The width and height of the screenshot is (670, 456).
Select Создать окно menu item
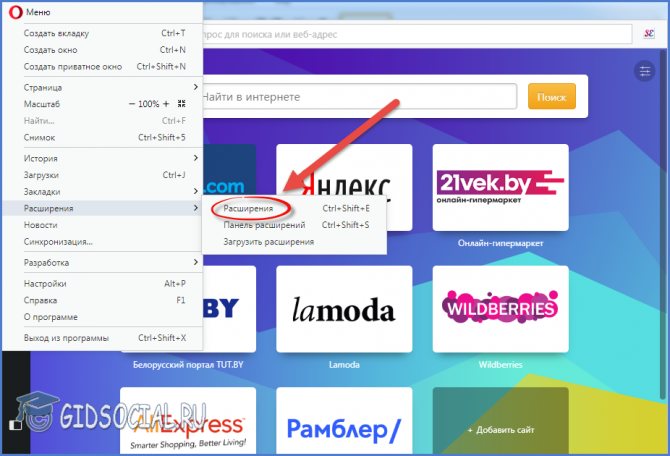103,50
